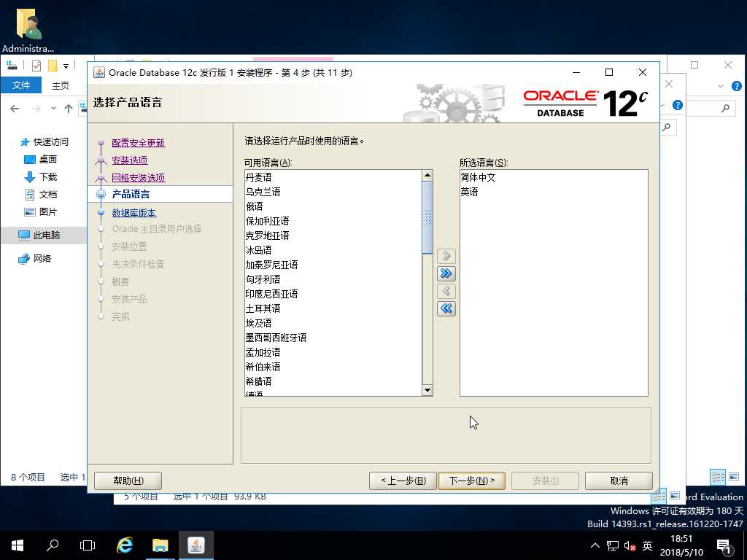Select 墨西哥西班牙语 in available languages
Viewport: 747px width, 560px height.
pos(333,338)
